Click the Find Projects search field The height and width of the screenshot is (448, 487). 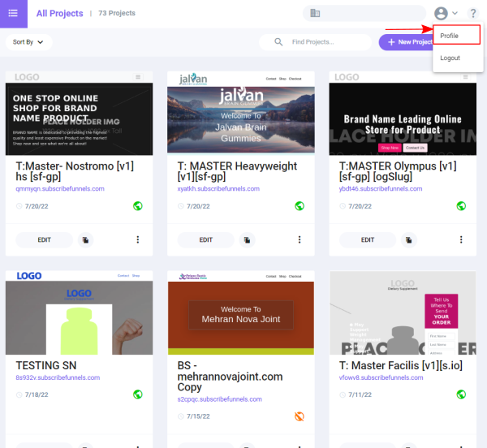[321, 41]
